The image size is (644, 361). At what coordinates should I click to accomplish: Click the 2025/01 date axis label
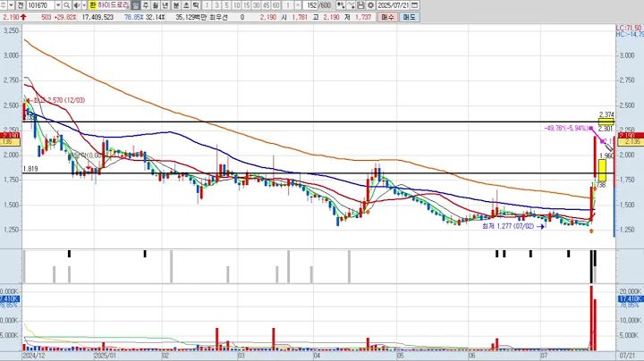pos(106,356)
